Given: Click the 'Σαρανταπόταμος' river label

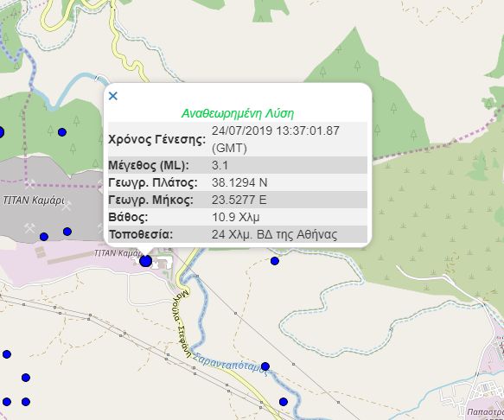Looking at the screenshot, I should pyautogui.click(x=230, y=364).
